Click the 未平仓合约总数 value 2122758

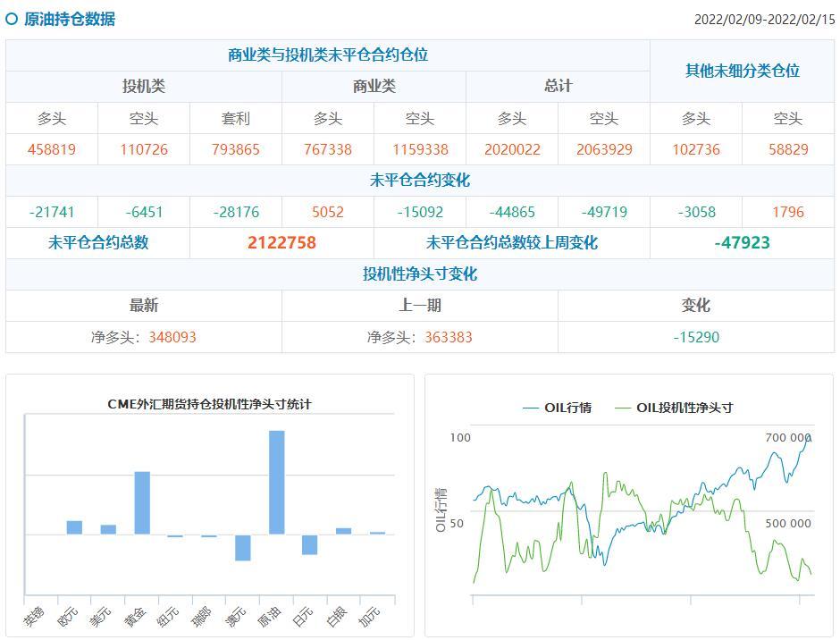click(281, 243)
